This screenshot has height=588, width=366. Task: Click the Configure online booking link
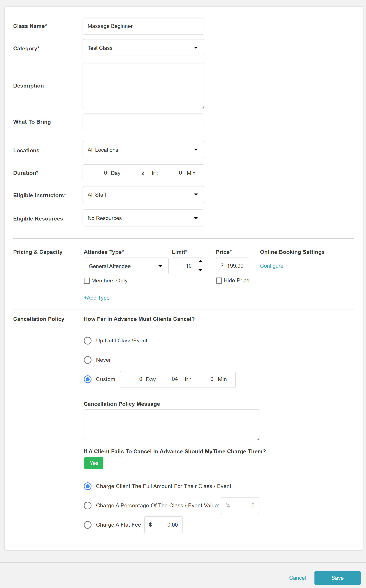pyautogui.click(x=271, y=266)
